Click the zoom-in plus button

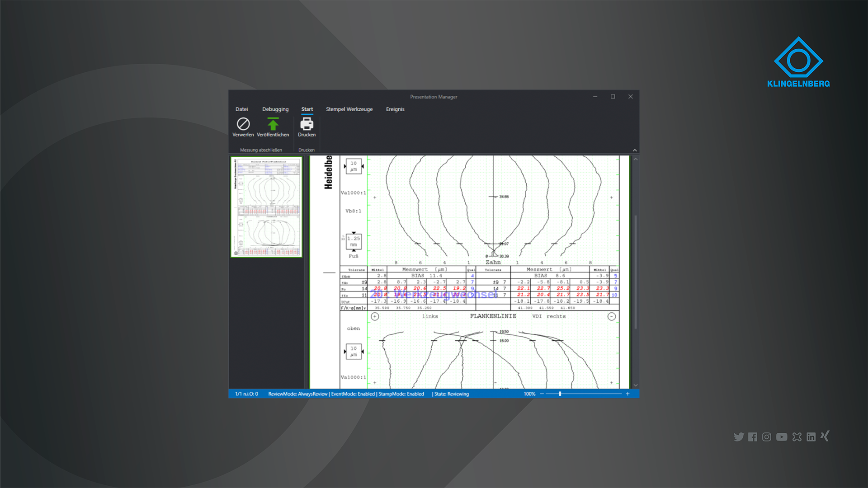(627, 394)
